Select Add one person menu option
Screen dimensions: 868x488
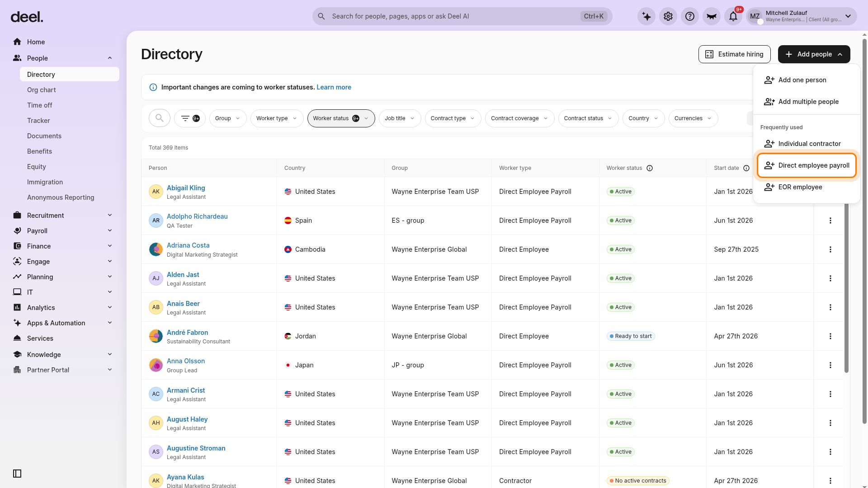click(807, 80)
